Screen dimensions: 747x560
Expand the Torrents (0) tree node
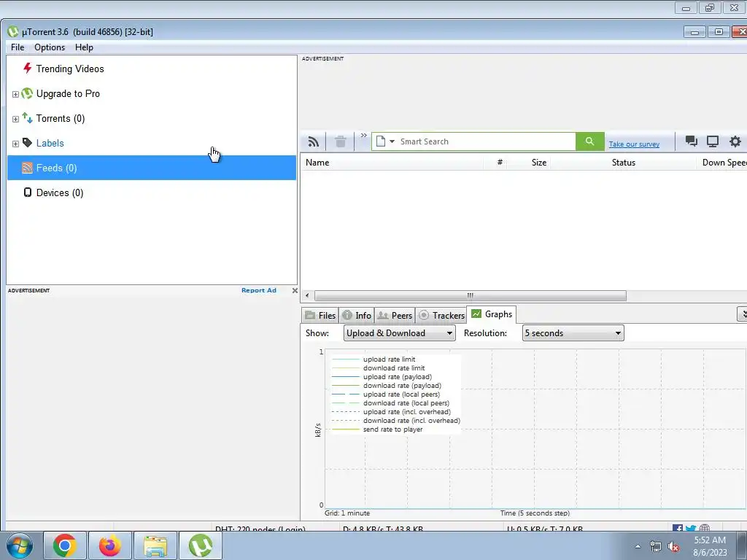pos(15,119)
